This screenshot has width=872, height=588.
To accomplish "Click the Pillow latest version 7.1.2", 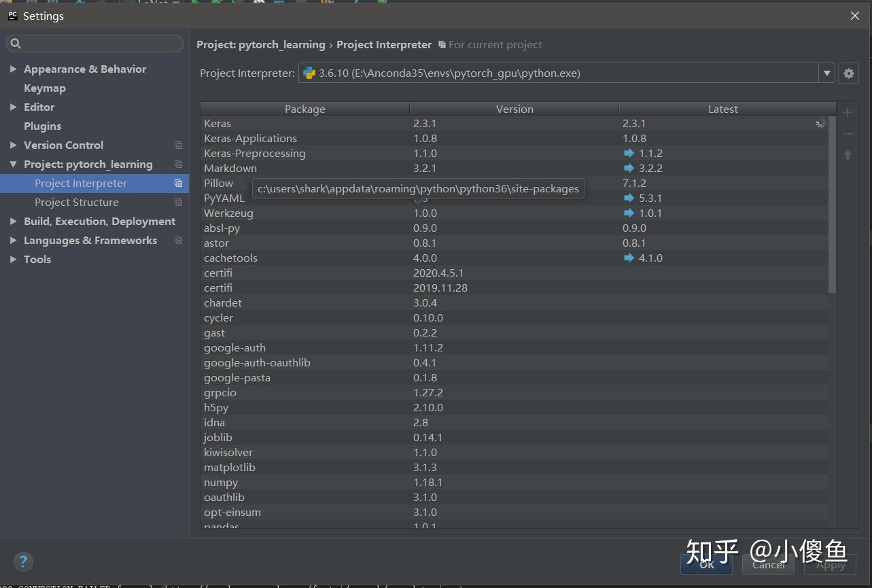I will (x=634, y=184).
